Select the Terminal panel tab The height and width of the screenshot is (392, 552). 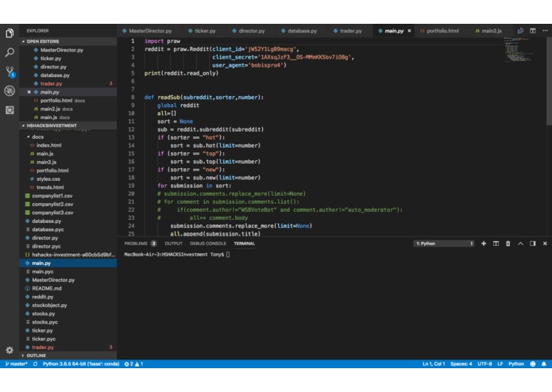coord(244,244)
